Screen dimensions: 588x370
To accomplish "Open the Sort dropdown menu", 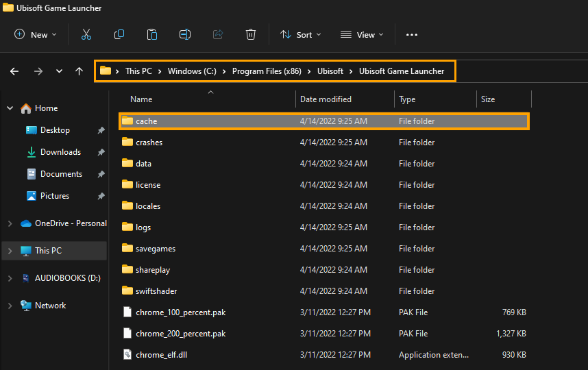I will tap(301, 34).
